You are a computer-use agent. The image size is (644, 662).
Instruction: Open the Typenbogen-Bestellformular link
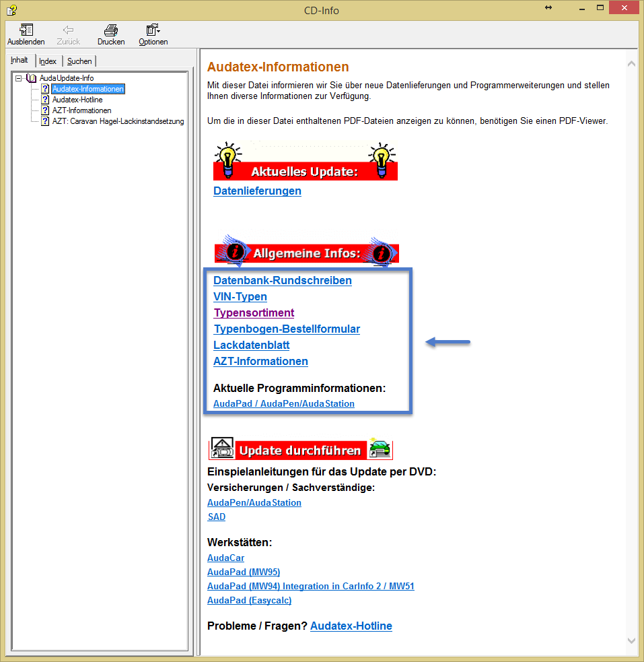coord(287,329)
